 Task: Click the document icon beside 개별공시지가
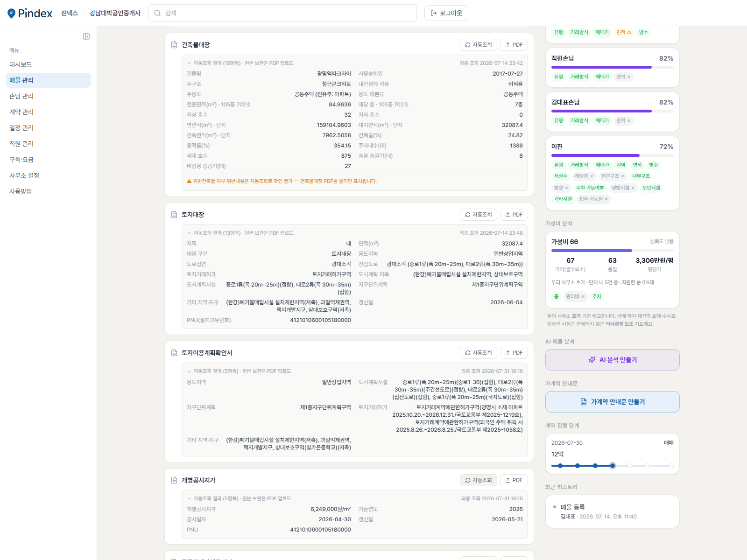(x=174, y=480)
